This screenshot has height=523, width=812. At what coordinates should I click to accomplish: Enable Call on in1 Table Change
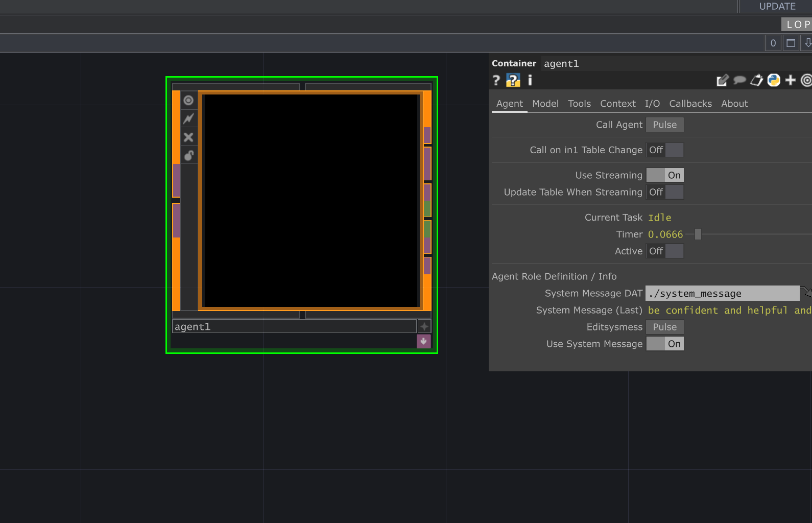tap(664, 150)
